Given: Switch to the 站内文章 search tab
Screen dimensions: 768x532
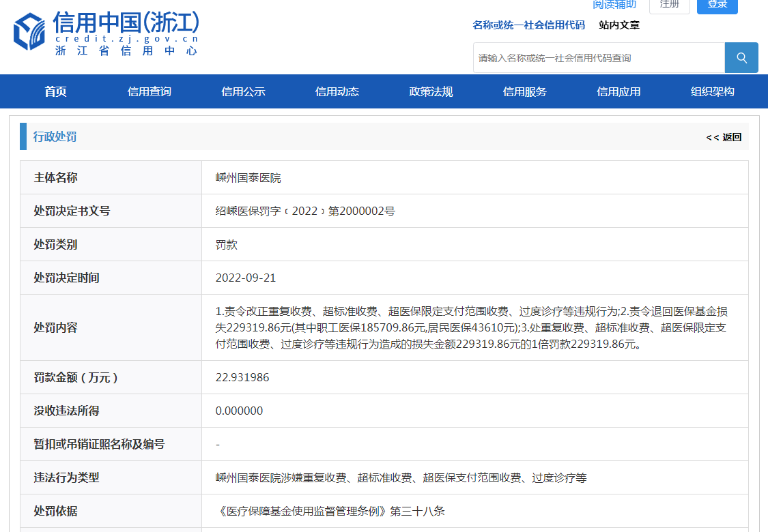Looking at the screenshot, I should pyautogui.click(x=619, y=25).
